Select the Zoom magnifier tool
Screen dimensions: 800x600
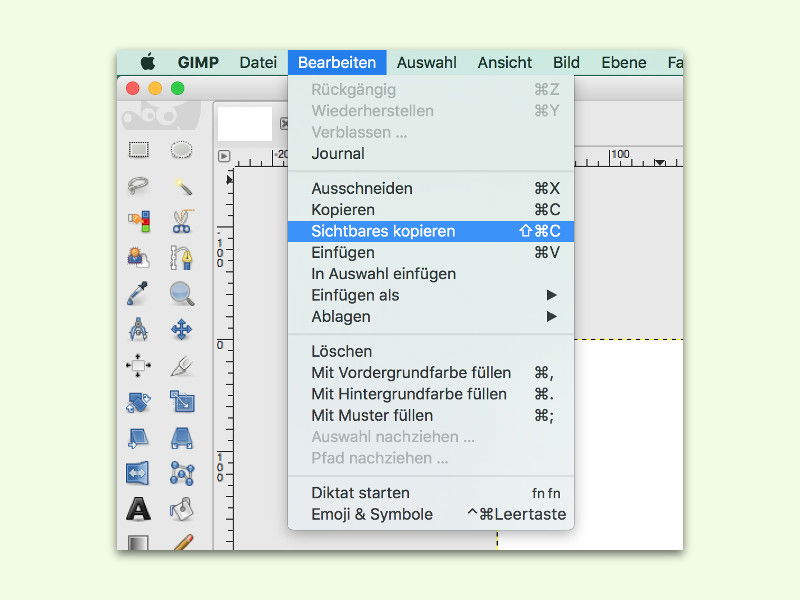[x=182, y=294]
